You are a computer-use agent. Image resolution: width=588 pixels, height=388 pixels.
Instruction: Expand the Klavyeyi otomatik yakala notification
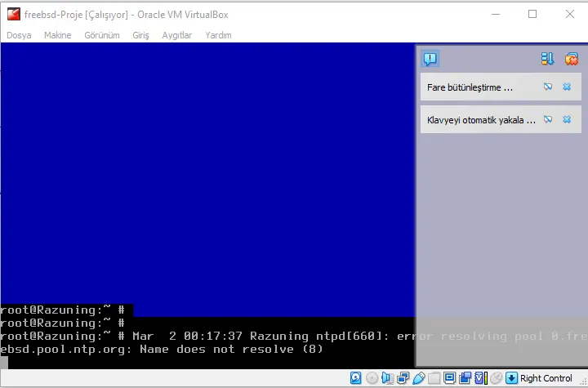pos(481,120)
